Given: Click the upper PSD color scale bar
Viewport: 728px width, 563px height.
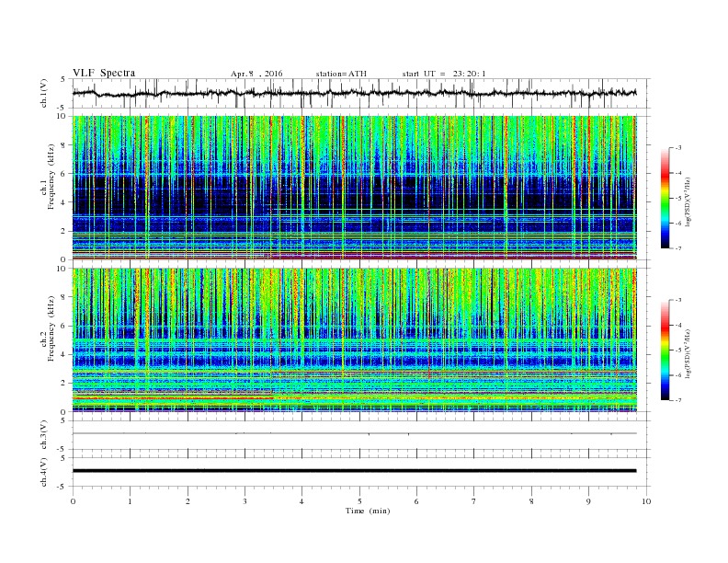Looking at the screenshot, I should point(665,199).
